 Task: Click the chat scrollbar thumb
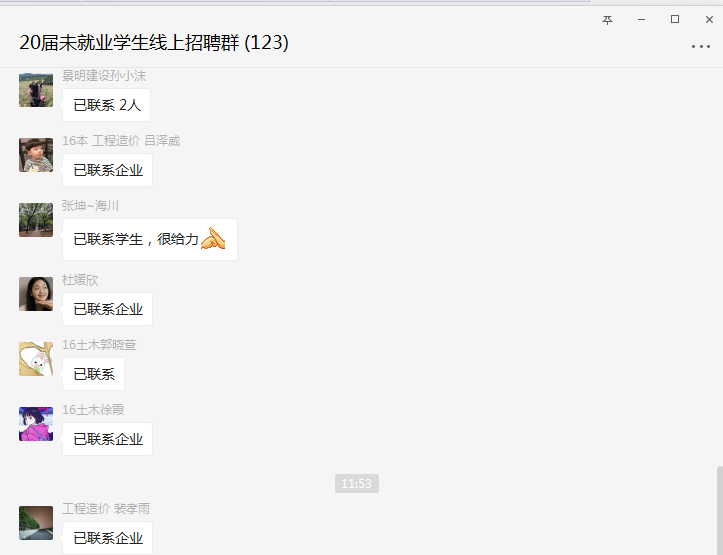click(719, 510)
